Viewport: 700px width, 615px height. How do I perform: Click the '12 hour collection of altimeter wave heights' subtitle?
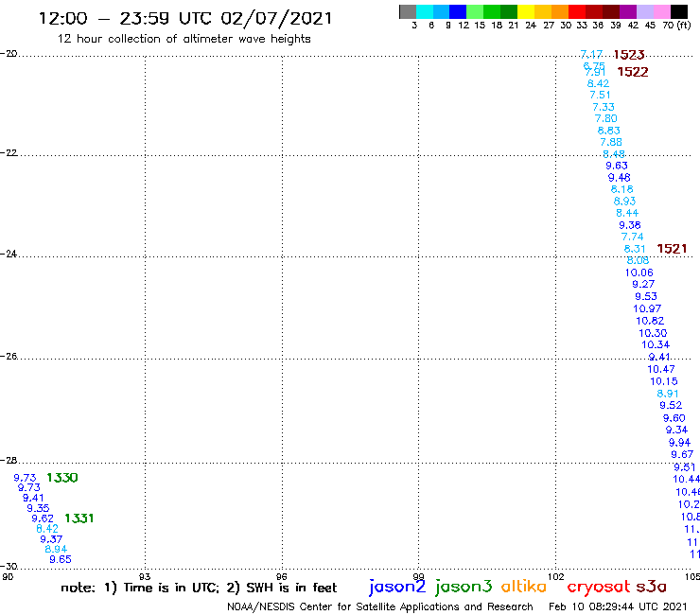[x=184, y=39]
